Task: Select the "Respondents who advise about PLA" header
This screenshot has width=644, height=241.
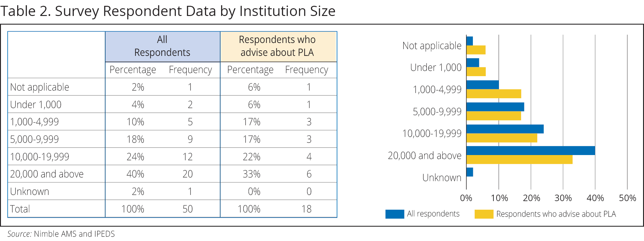Action: pyautogui.click(x=277, y=46)
